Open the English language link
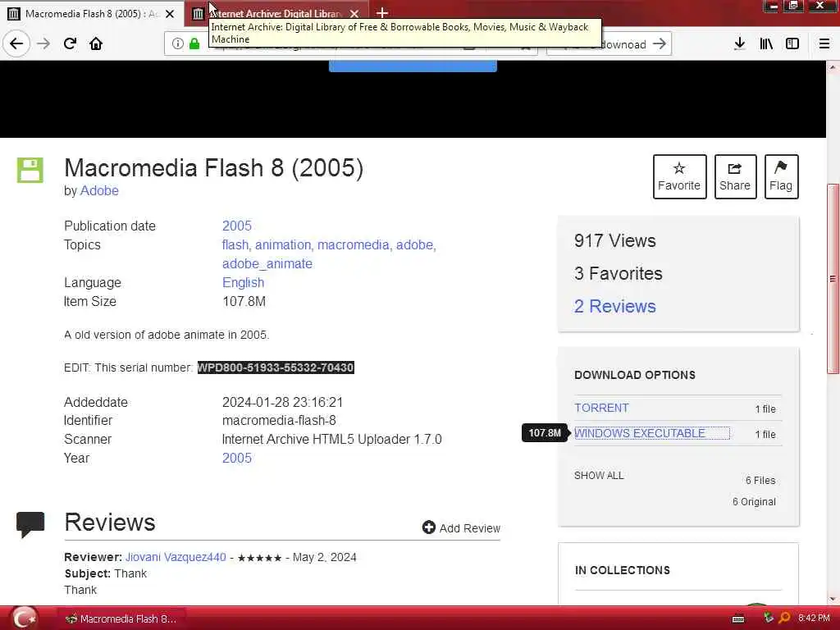Image resolution: width=840 pixels, height=630 pixels. (243, 282)
